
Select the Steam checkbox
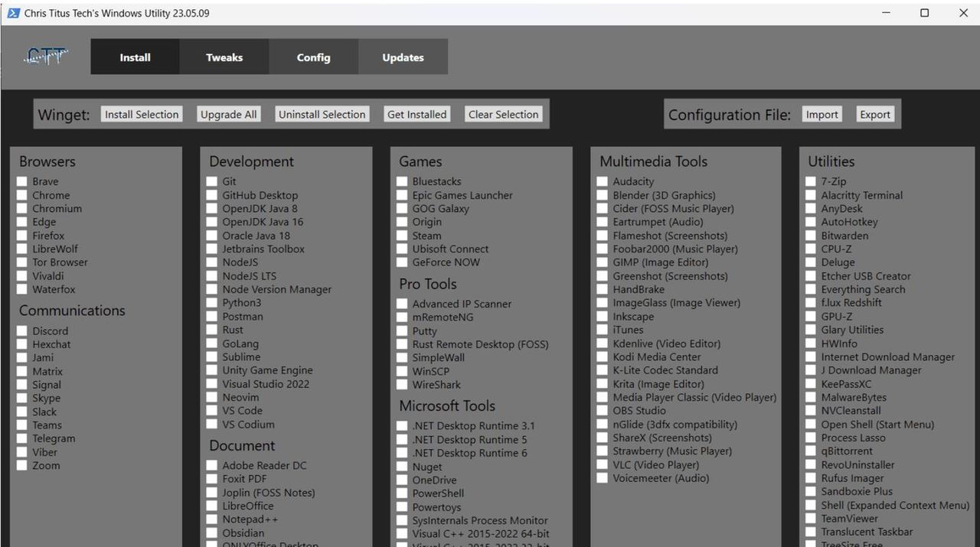[x=402, y=236]
